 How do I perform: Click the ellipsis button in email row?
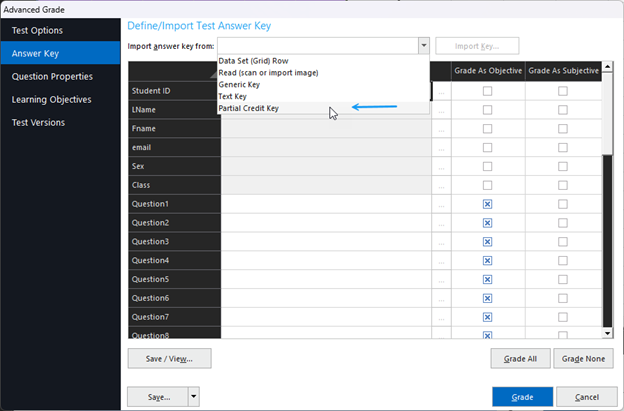[441, 148]
